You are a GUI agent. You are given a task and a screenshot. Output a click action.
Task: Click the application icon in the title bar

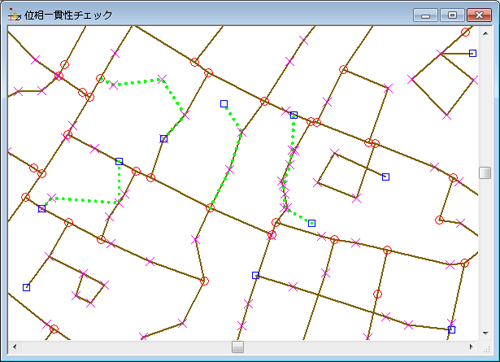click(x=14, y=15)
